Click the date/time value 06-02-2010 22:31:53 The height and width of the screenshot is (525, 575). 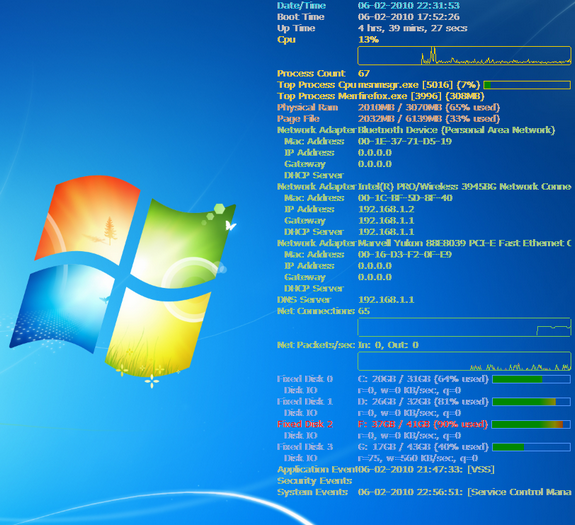tap(409, 5)
